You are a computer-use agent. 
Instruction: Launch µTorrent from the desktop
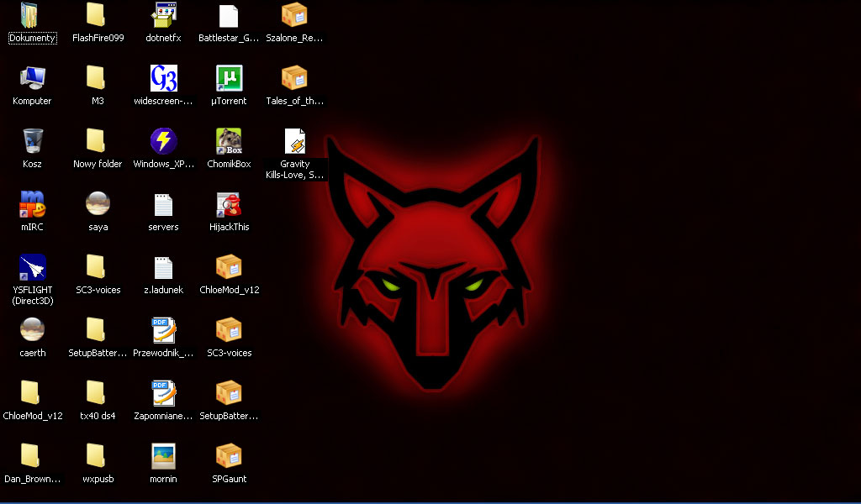click(x=229, y=78)
